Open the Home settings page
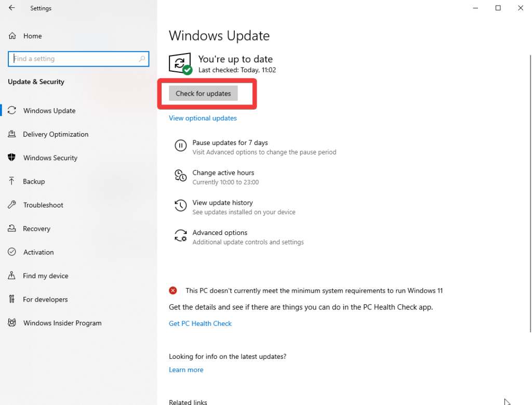The height and width of the screenshot is (405, 532). [x=33, y=36]
